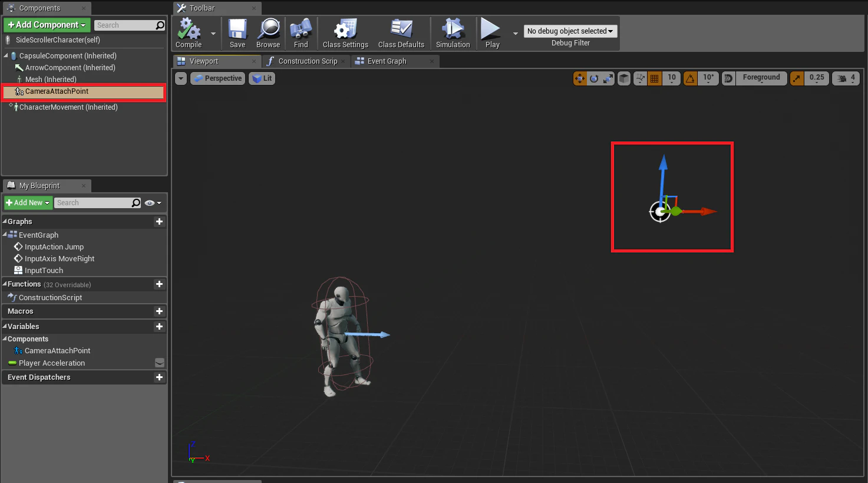Toggle the My Blueprint eye view options

coord(153,203)
